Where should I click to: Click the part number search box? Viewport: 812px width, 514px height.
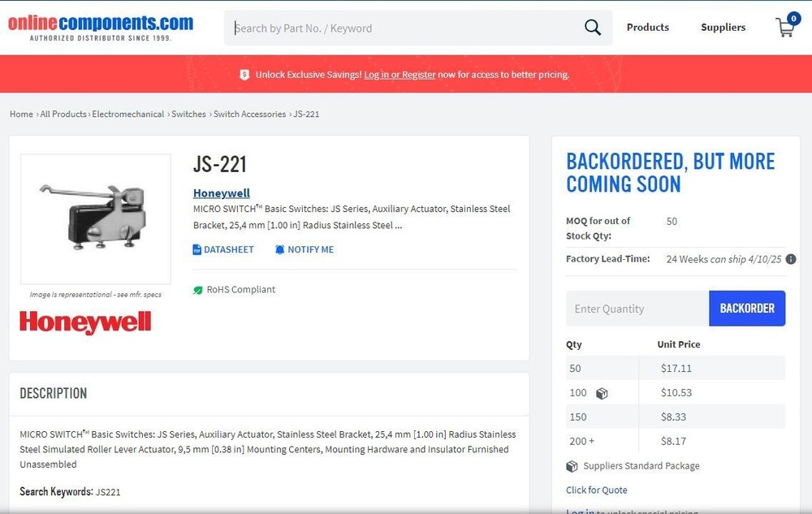click(x=406, y=28)
